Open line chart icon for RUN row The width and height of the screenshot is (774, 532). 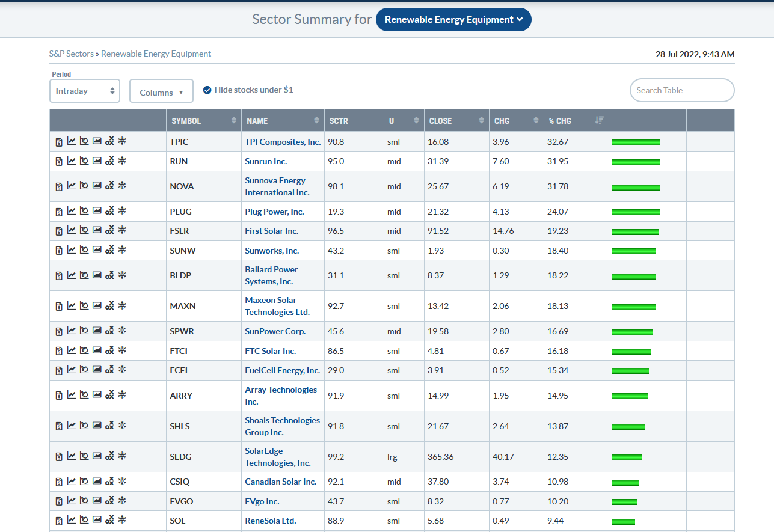72,161
